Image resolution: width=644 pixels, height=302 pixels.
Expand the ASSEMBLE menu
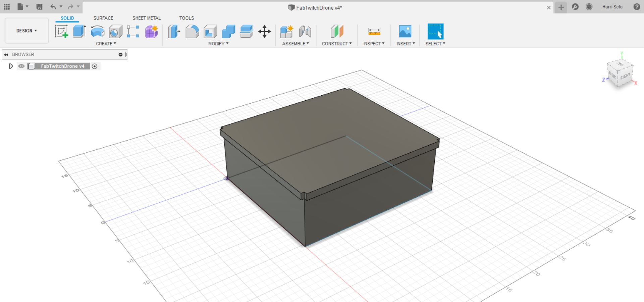[x=296, y=44]
